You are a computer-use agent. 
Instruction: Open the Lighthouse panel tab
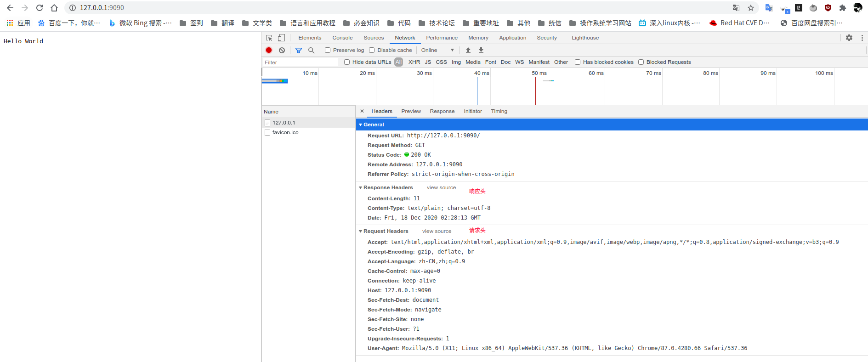(x=585, y=38)
